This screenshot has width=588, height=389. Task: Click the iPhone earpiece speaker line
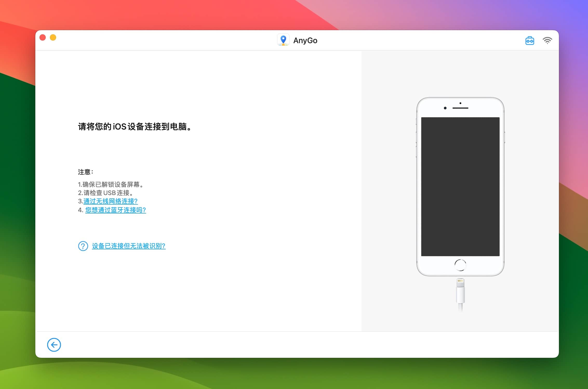[460, 108]
